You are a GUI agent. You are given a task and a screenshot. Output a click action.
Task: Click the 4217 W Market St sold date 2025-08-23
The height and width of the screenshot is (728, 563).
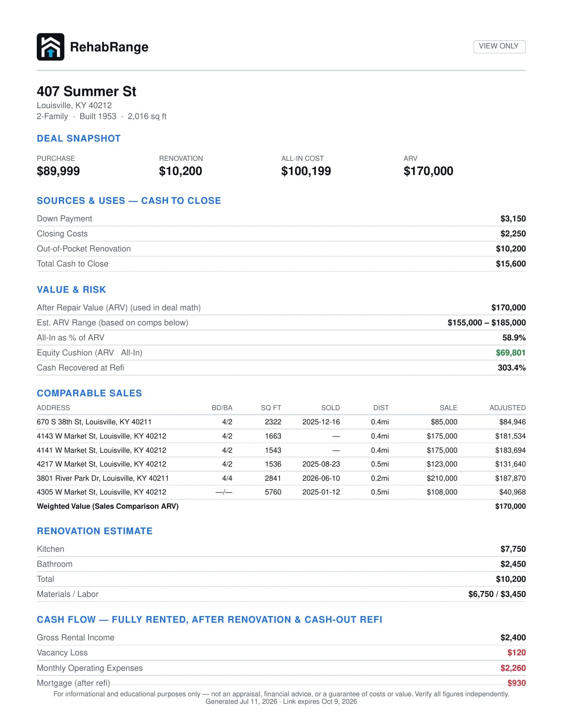point(321,464)
